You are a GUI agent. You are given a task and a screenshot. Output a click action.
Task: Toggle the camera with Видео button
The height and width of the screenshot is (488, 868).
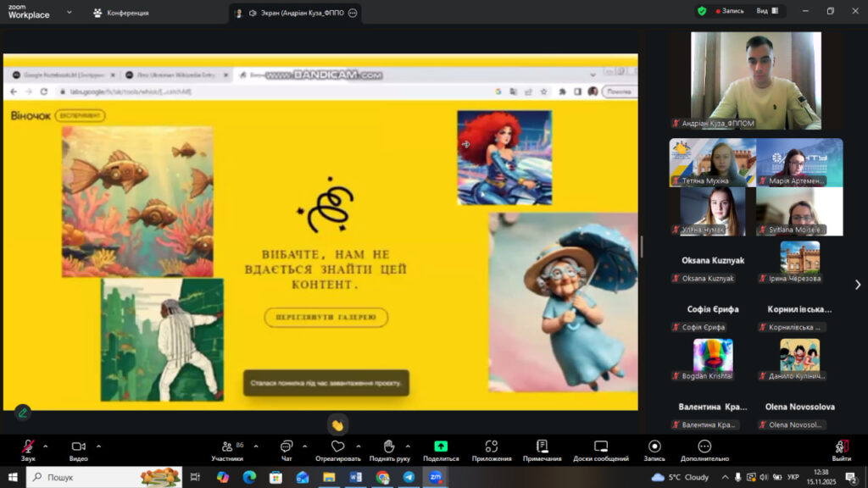79,450
